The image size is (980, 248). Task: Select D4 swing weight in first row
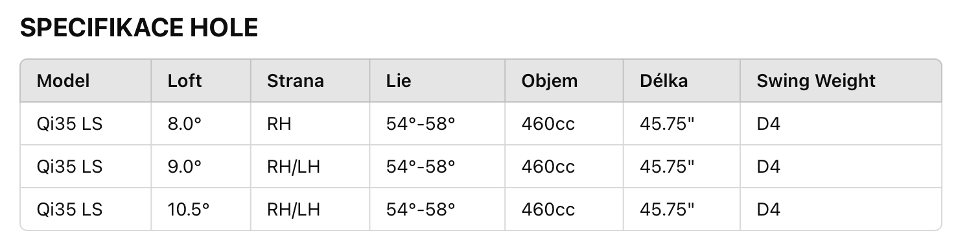coord(768,123)
